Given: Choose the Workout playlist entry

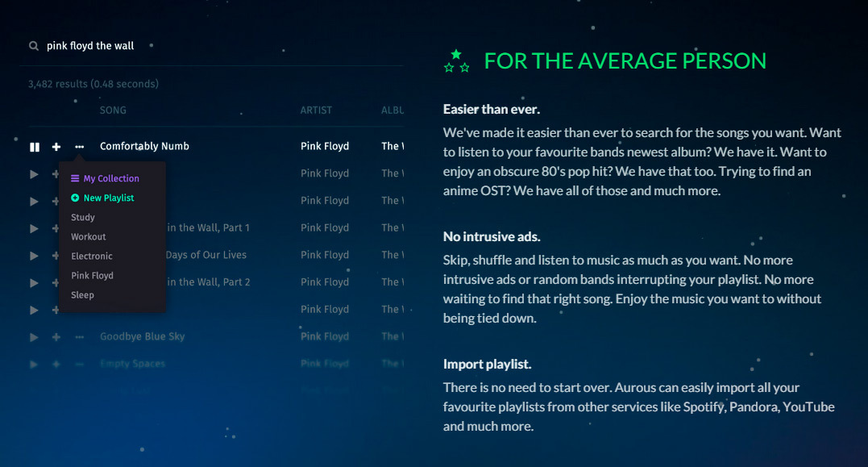Looking at the screenshot, I should point(89,237).
